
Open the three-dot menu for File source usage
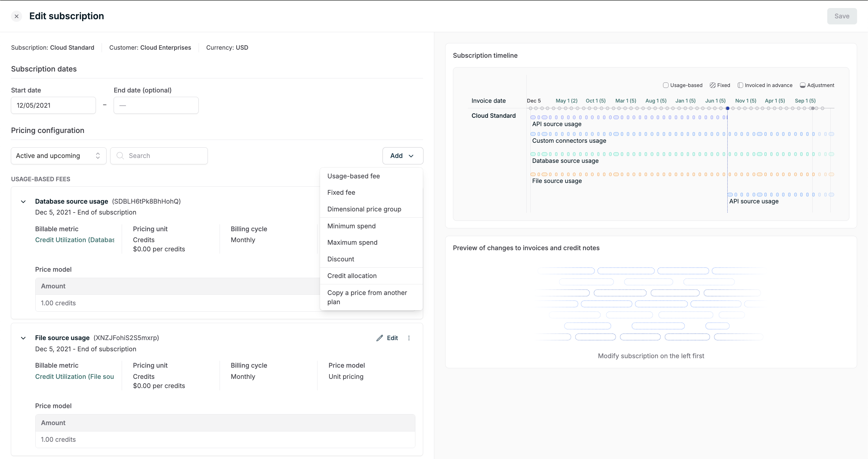coord(409,338)
